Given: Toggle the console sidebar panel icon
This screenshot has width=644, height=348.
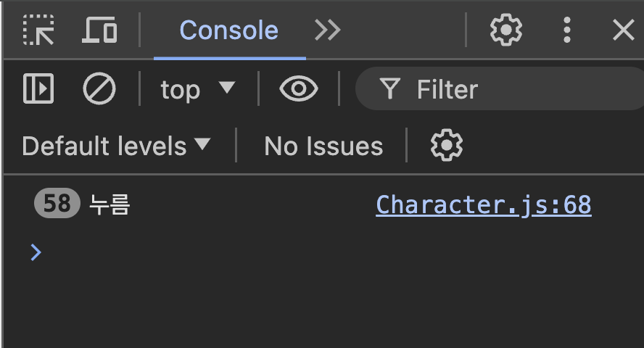Looking at the screenshot, I should (x=38, y=89).
